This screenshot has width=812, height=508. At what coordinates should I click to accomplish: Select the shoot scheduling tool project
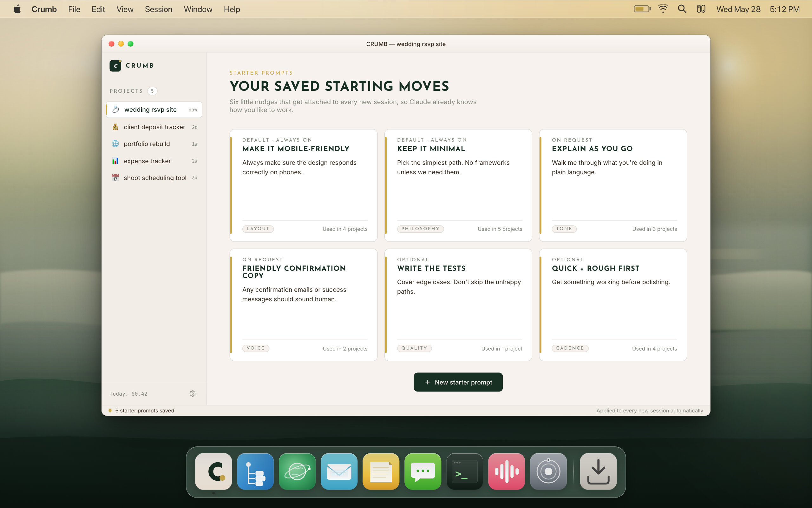click(x=154, y=178)
